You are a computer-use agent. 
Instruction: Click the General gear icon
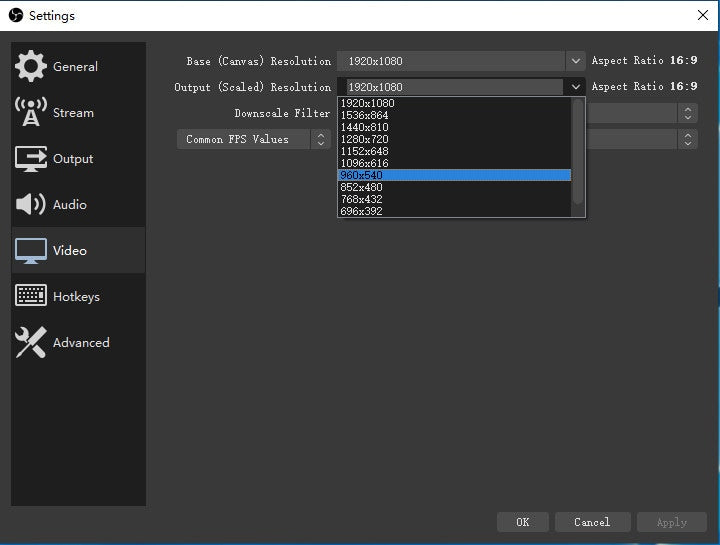(x=31, y=66)
